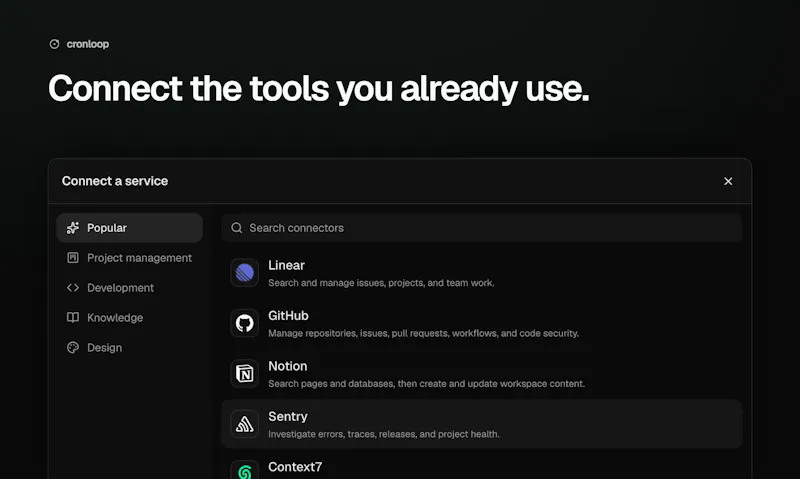Image resolution: width=800 pixels, height=479 pixels.
Task: Click the Notion logo icon
Action: (x=244, y=373)
